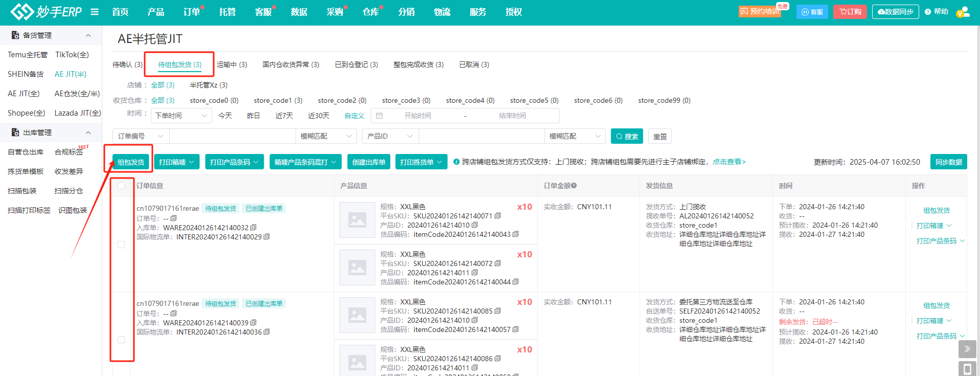The image size is (980, 376).
Task: Switch to the 待确认 (3) tab
Action: point(127,64)
